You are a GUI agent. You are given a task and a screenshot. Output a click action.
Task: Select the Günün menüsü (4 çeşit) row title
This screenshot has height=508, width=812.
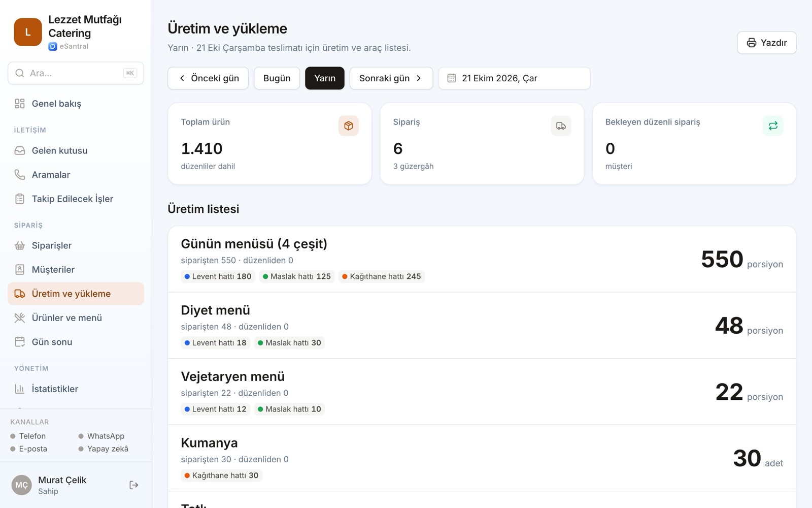[254, 244]
